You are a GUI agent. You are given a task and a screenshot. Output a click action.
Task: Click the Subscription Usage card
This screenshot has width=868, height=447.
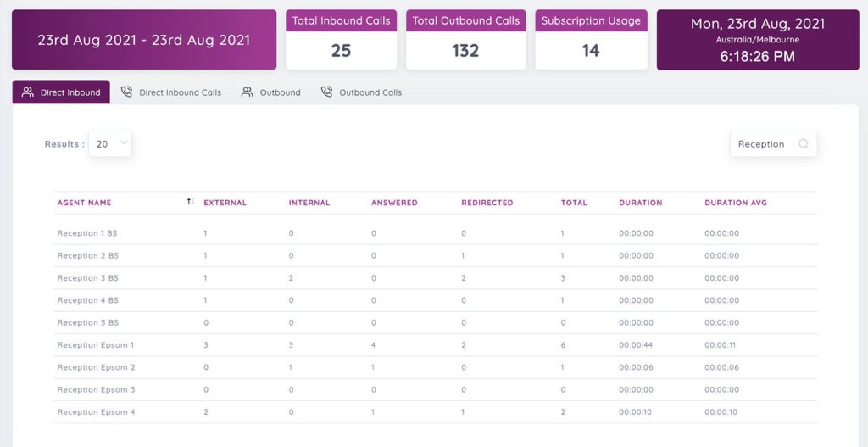591,40
